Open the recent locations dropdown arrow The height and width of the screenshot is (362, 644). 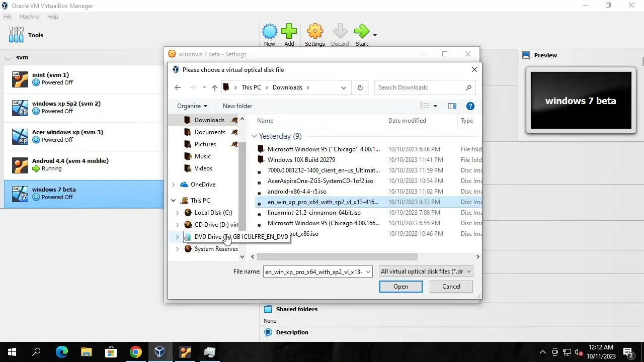[204, 87]
